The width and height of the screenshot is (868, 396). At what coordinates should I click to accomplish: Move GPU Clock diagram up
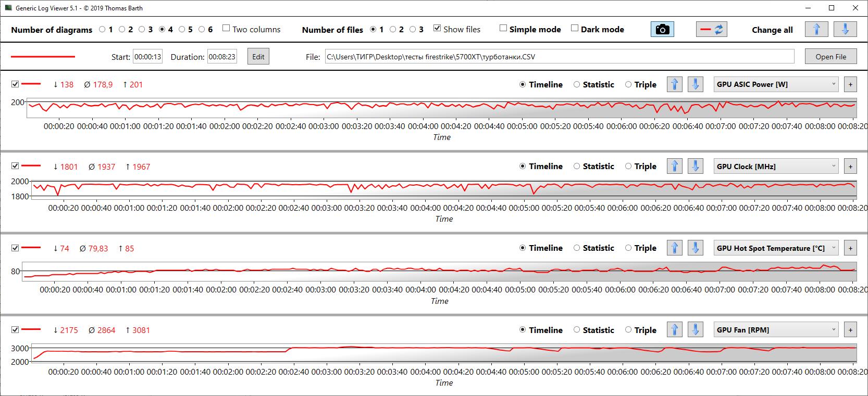[675, 166]
